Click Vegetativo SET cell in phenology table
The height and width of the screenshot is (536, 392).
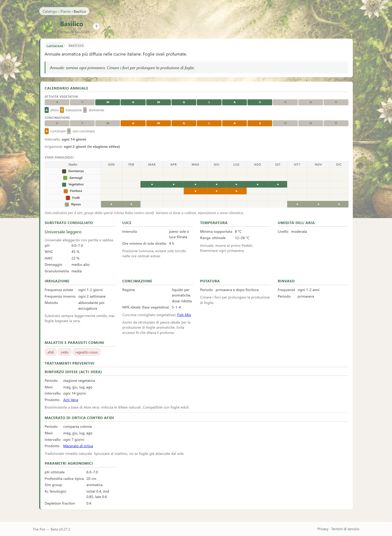pyautogui.click(x=278, y=184)
